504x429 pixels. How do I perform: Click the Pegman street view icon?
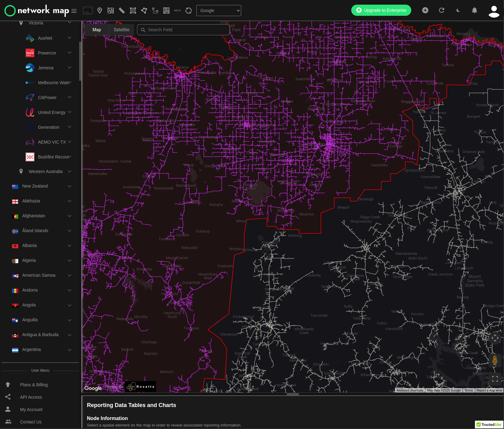point(495,360)
